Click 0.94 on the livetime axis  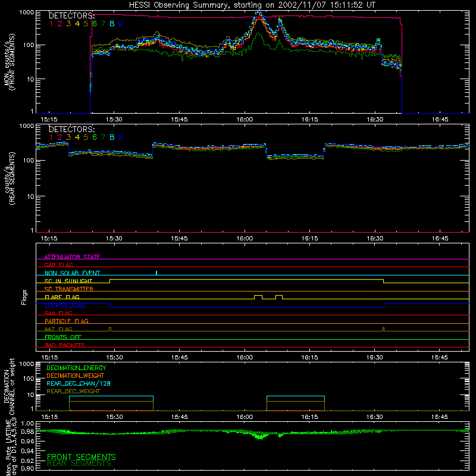pyautogui.click(x=27, y=450)
